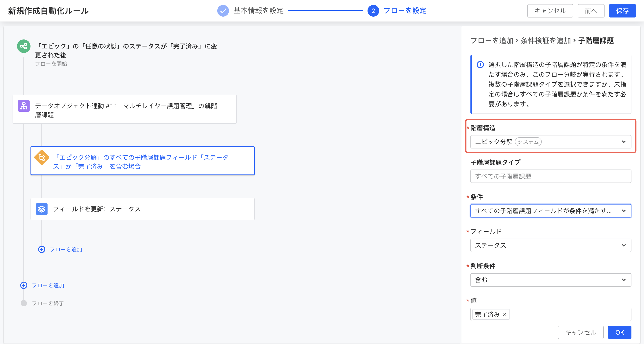Image resolution: width=644 pixels, height=344 pixels.
Task: Click the blue 保存 button
Action: click(x=622, y=11)
